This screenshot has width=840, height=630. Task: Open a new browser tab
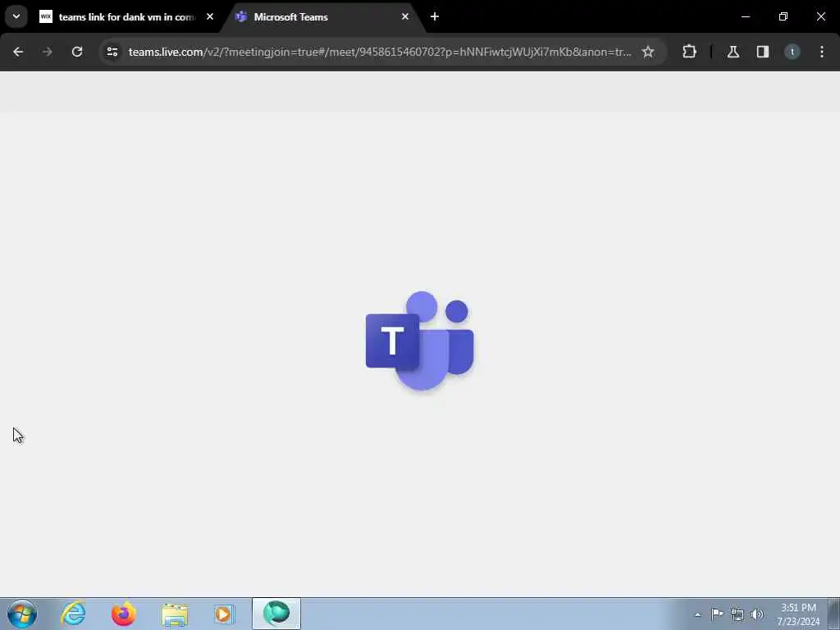(435, 16)
